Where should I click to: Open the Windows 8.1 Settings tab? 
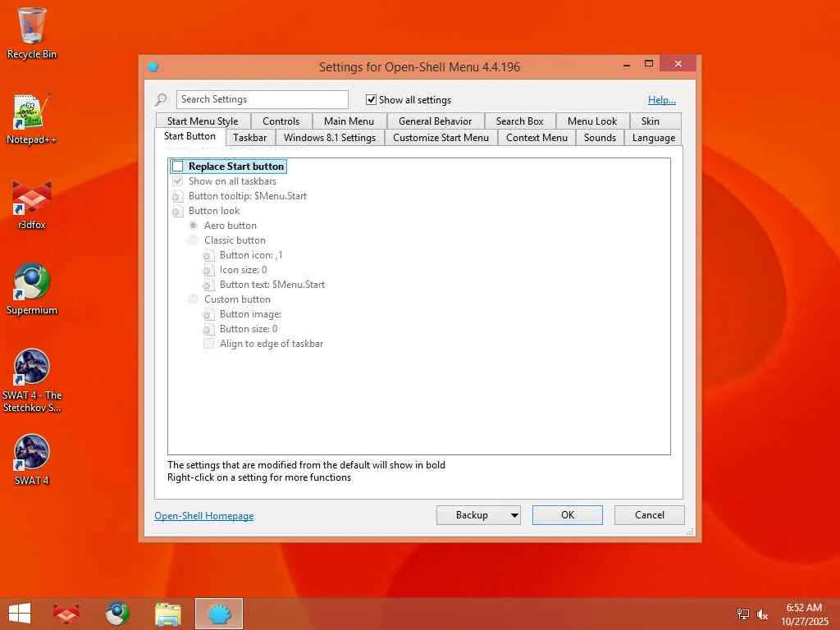(330, 138)
